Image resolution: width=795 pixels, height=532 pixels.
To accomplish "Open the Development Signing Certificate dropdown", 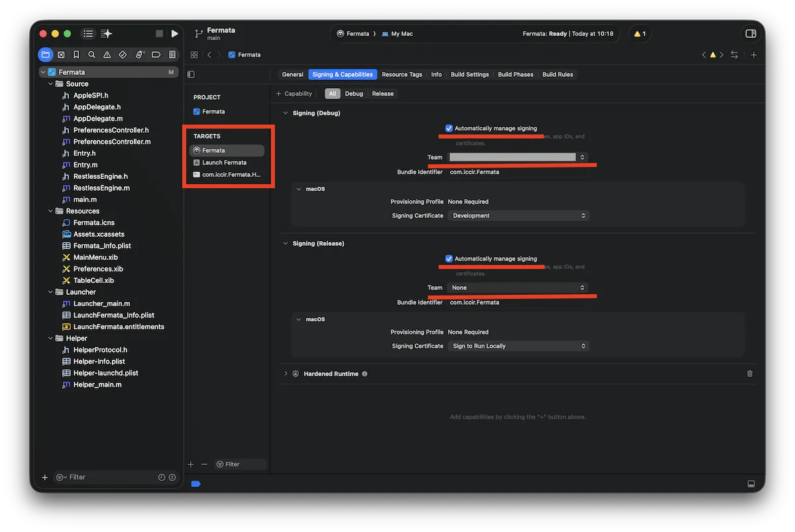I will tap(518, 216).
